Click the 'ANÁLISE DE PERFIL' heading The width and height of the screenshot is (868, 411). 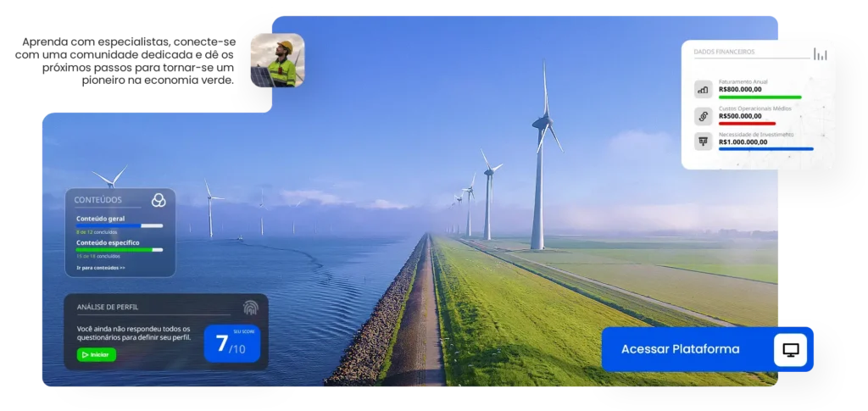[108, 307]
